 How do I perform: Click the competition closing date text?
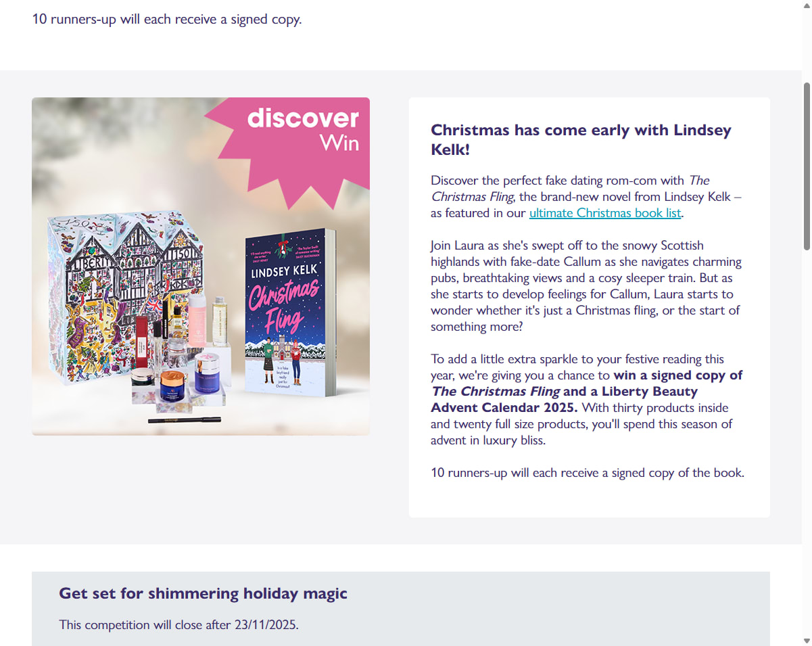178,624
